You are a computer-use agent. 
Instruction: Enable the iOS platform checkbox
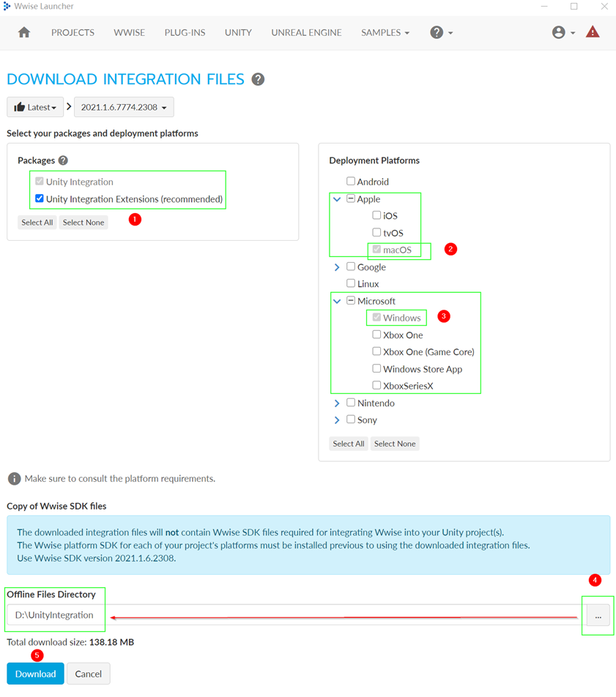(x=376, y=215)
